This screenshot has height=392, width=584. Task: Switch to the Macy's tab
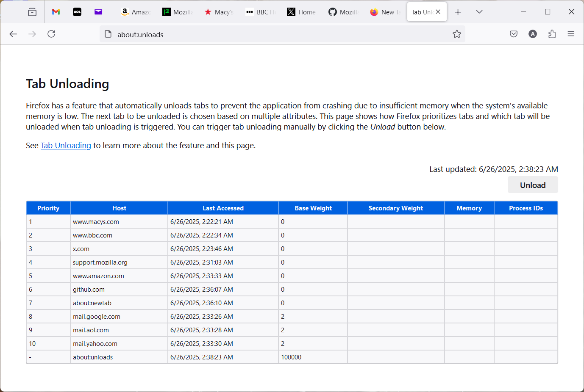pyautogui.click(x=219, y=12)
